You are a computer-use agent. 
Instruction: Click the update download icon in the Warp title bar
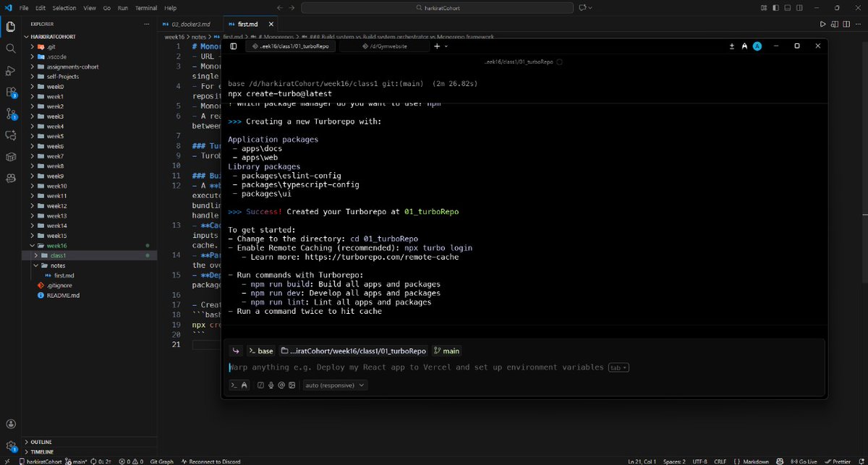[732, 46]
